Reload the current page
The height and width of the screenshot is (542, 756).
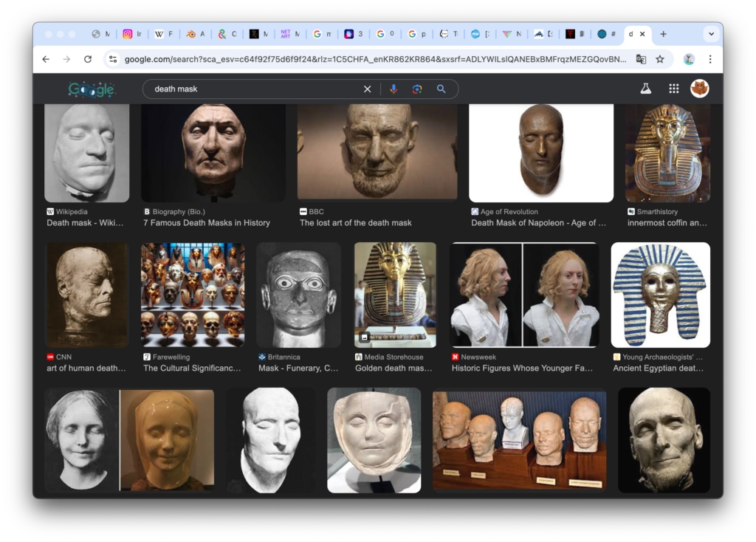pyautogui.click(x=88, y=59)
